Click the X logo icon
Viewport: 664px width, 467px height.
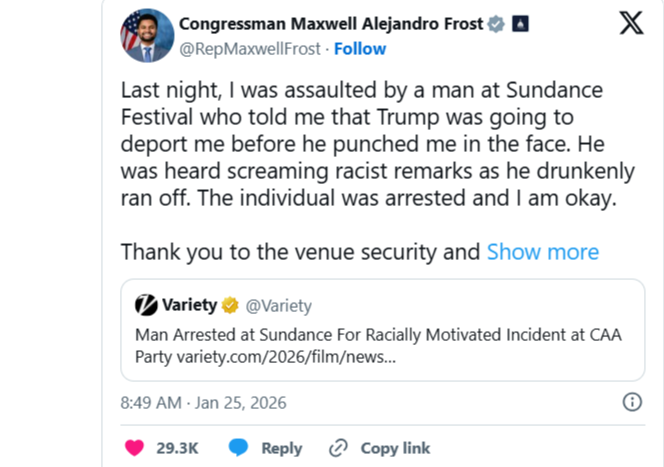[x=631, y=24]
